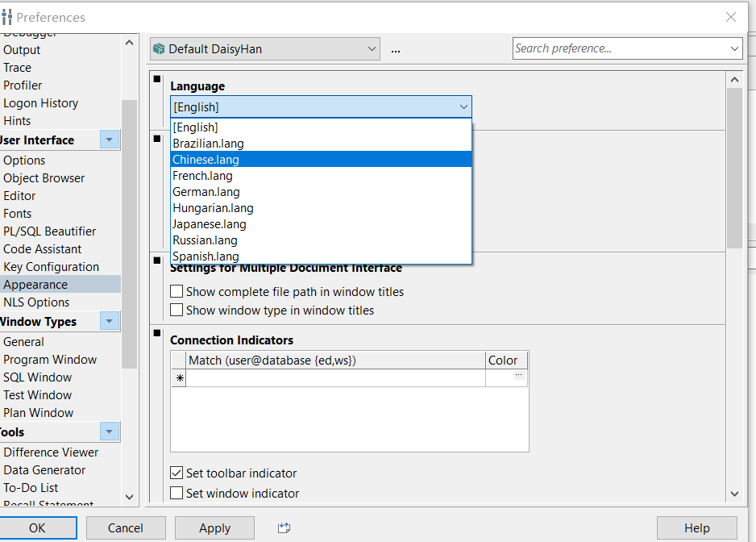756x542 pixels.
Task: Click the ellipsis button next to the preference set selector
Action: pos(395,49)
